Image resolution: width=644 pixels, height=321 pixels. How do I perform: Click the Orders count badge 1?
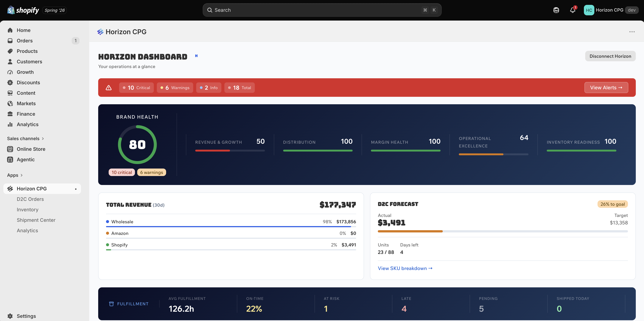click(x=75, y=41)
